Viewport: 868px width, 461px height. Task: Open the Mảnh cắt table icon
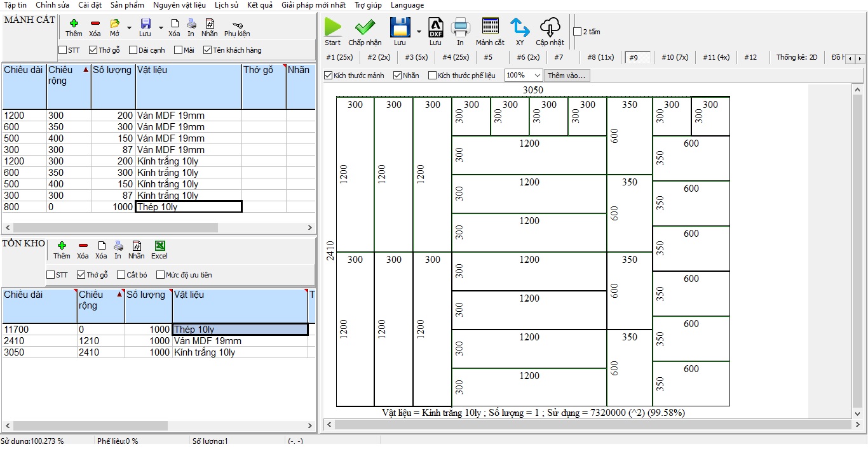tap(490, 28)
